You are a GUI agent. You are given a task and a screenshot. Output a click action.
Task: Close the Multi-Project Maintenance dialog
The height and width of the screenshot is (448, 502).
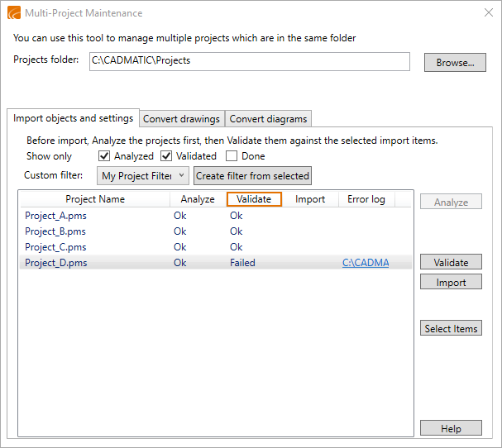488,13
